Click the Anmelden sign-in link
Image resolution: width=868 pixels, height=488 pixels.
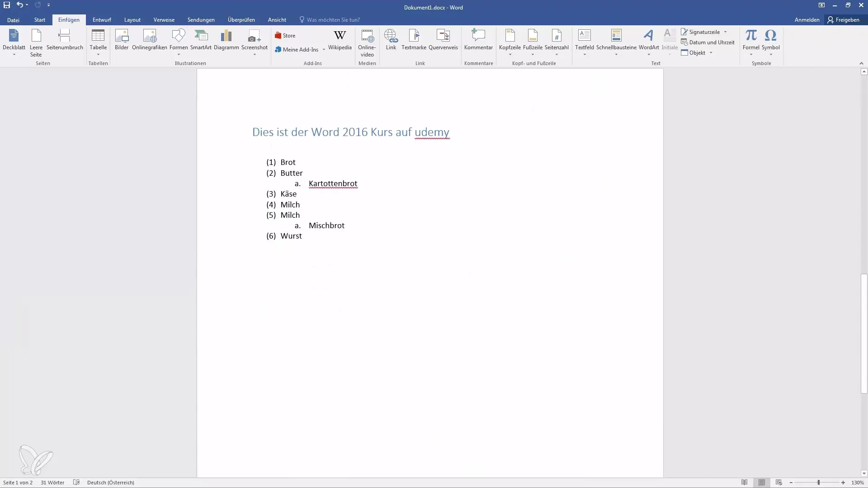(807, 20)
